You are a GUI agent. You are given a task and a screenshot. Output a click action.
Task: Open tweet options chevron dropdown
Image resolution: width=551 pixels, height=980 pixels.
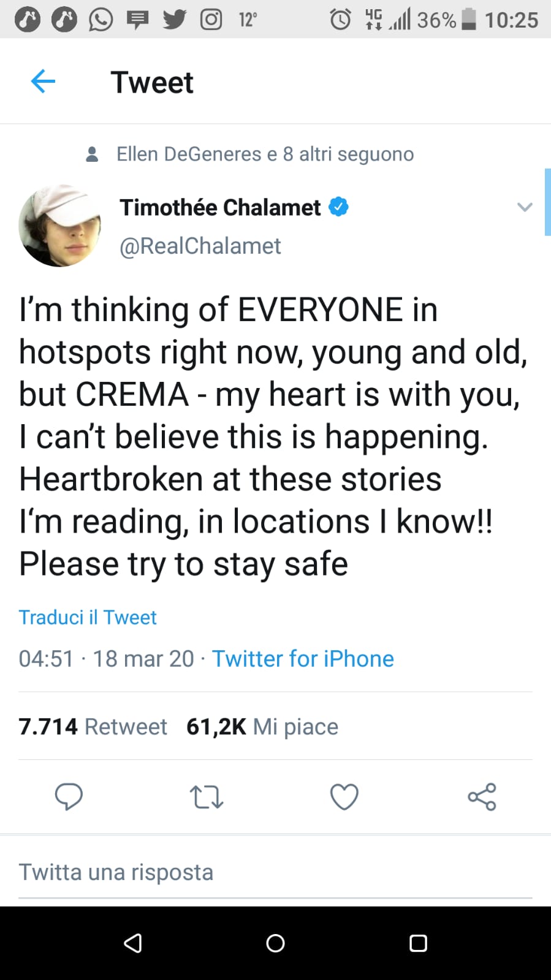point(525,207)
